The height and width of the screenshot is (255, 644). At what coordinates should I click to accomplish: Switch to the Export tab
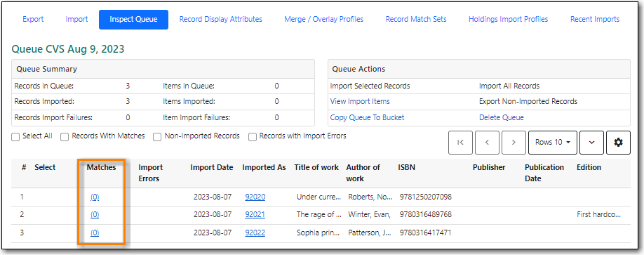pyautogui.click(x=33, y=20)
